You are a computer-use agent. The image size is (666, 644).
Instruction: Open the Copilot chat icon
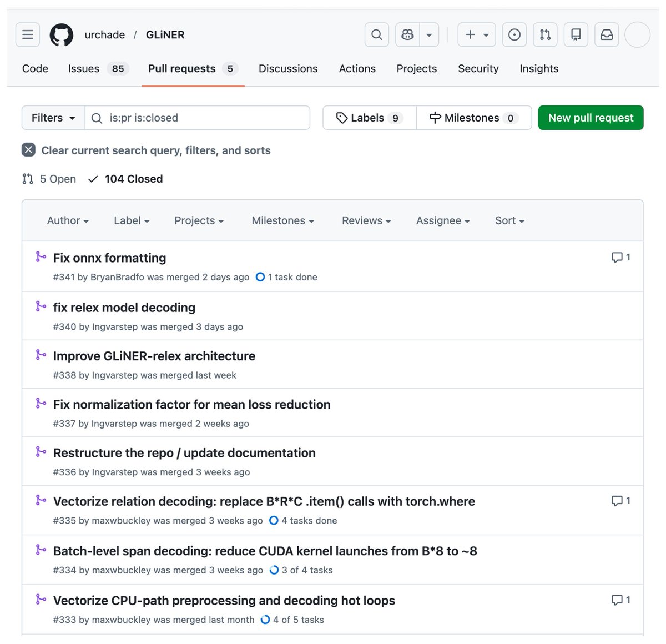click(x=408, y=34)
